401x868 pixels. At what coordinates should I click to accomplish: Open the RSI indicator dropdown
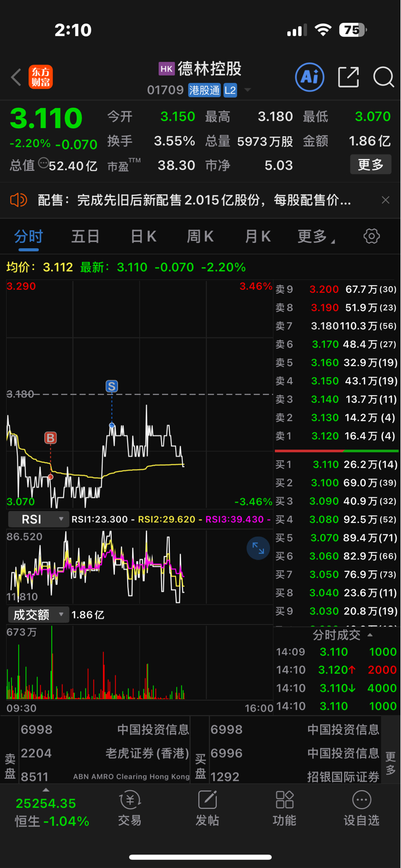[39, 519]
